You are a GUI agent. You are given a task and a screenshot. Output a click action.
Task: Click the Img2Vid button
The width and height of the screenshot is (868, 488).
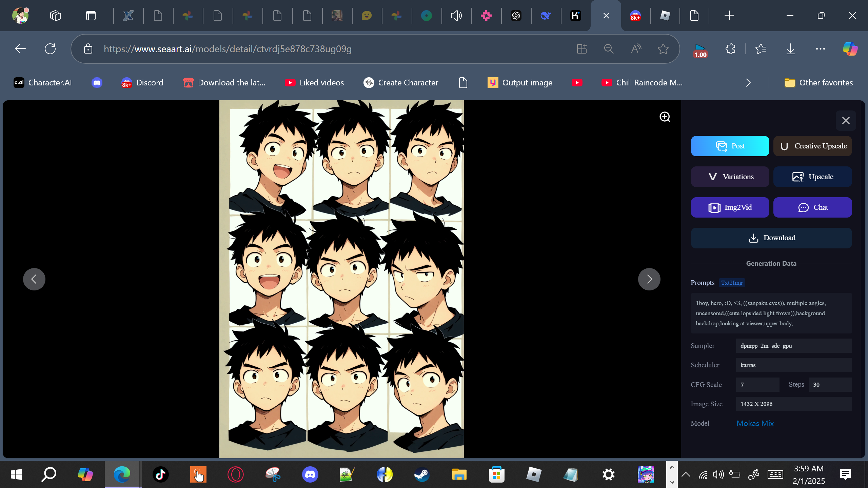pyautogui.click(x=730, y=207)
